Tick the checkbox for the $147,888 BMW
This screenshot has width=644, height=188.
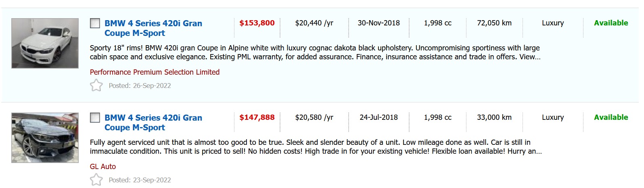pyautogui.click(x=95, y=118)
